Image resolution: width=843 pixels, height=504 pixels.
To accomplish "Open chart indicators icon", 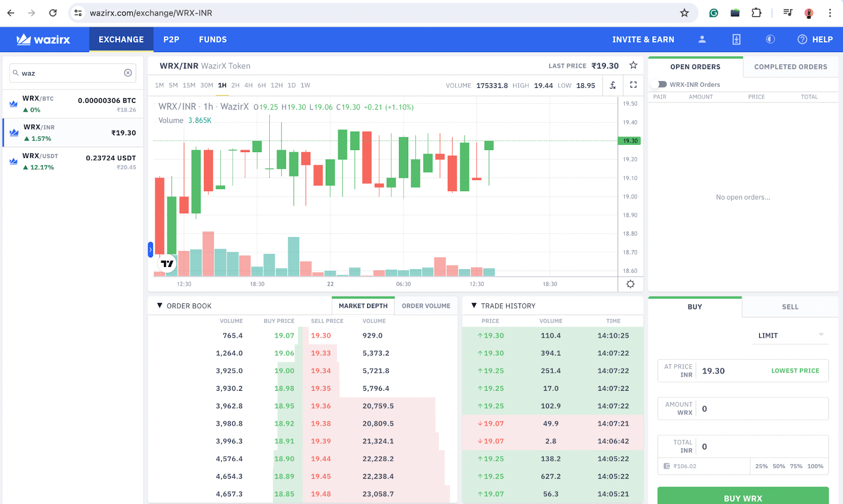I will click(x=613, y=85).
